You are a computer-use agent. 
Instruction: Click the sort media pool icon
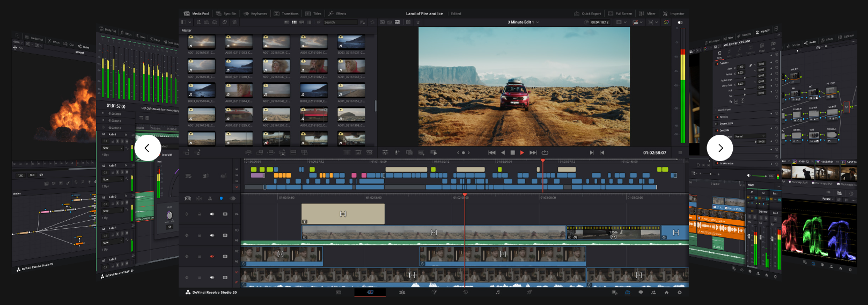click(x=363, y=22)
